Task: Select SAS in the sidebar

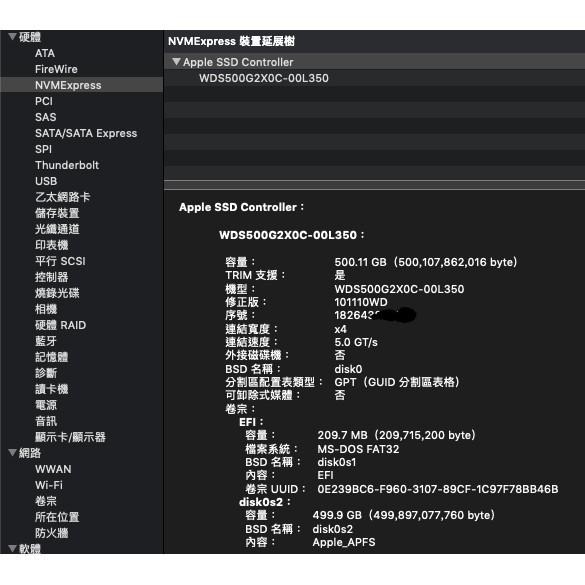Action: click(46, 117)
